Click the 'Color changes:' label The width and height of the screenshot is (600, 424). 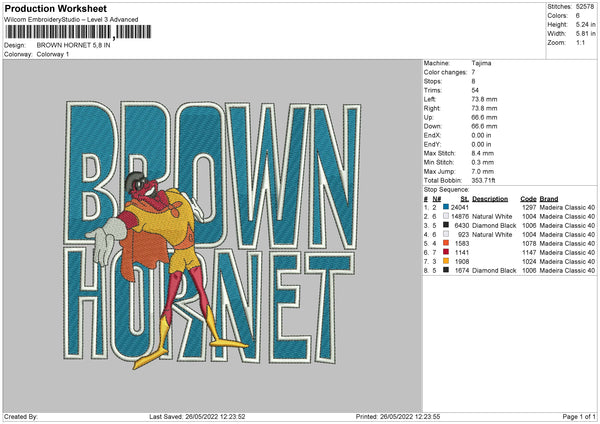[x=445, y=72]
